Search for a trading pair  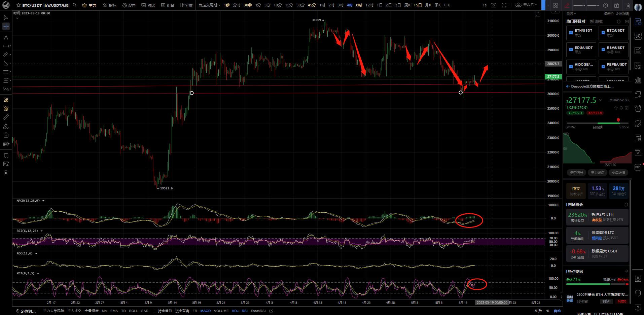(x=74, y=5)
